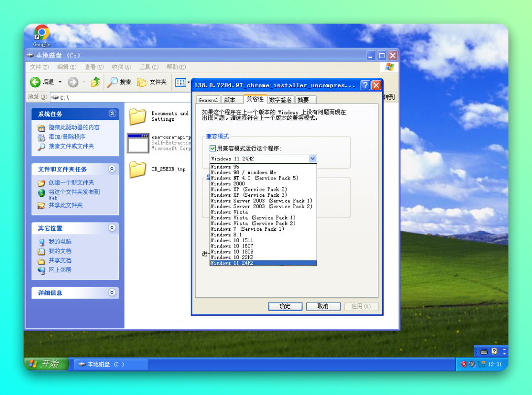Switch to the General tab
532x395 pixels.
[208, 100]
